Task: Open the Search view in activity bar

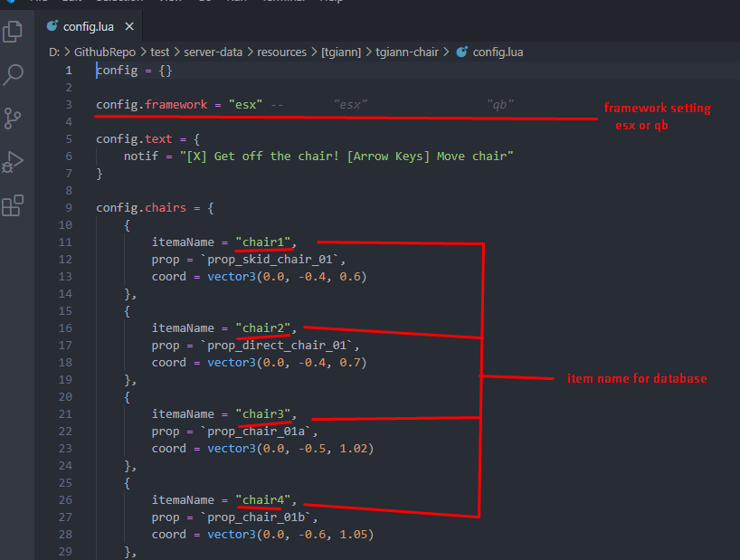Action: coord(14,74)
